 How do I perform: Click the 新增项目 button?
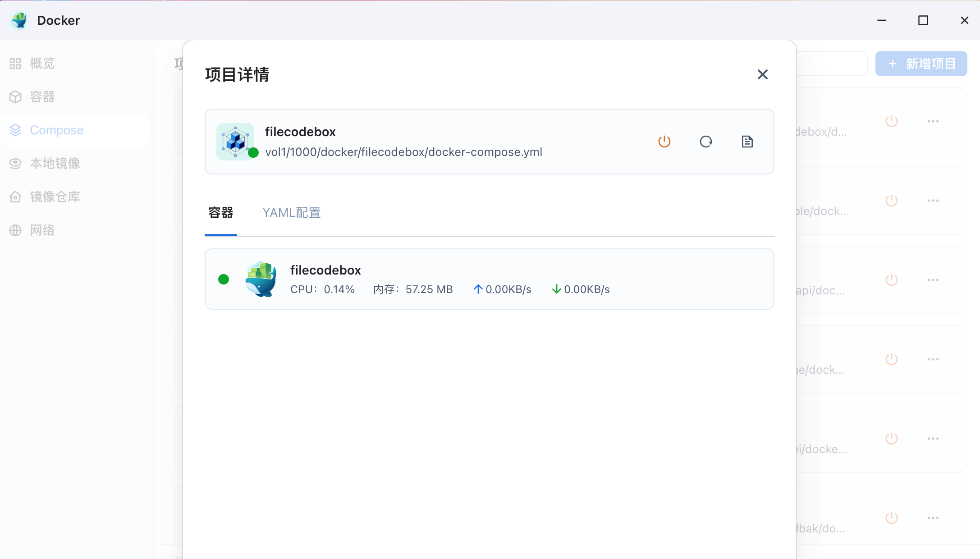pyautogui.click(x=921, y=64)
